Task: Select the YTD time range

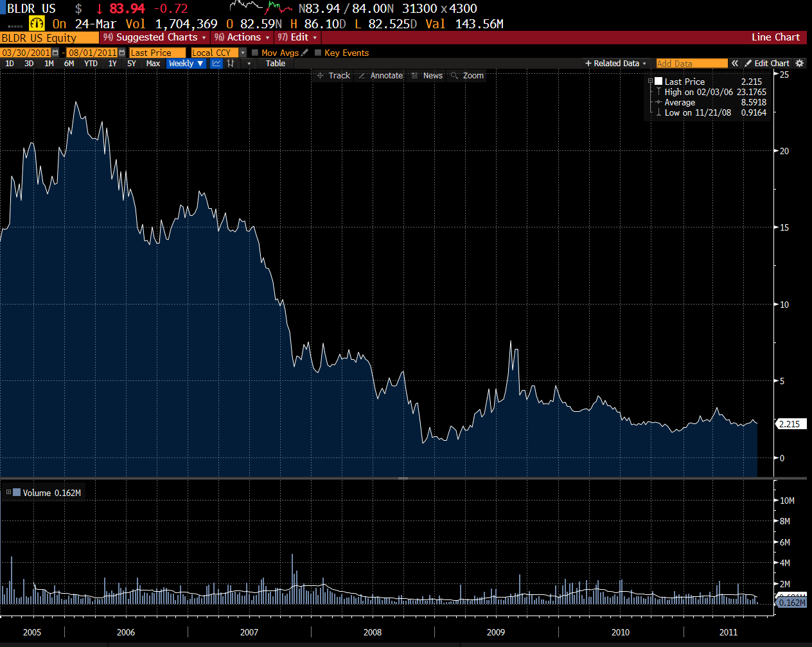Action: coord(91,63)
